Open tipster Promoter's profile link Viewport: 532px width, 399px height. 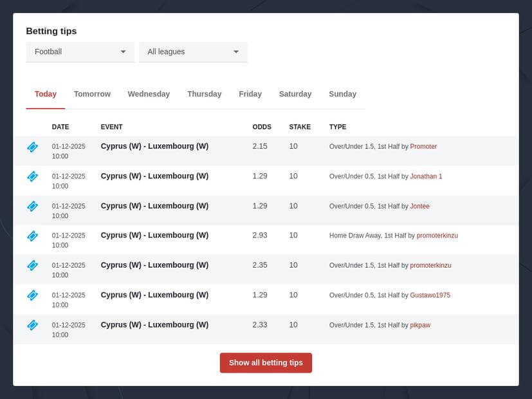point(423,147)
